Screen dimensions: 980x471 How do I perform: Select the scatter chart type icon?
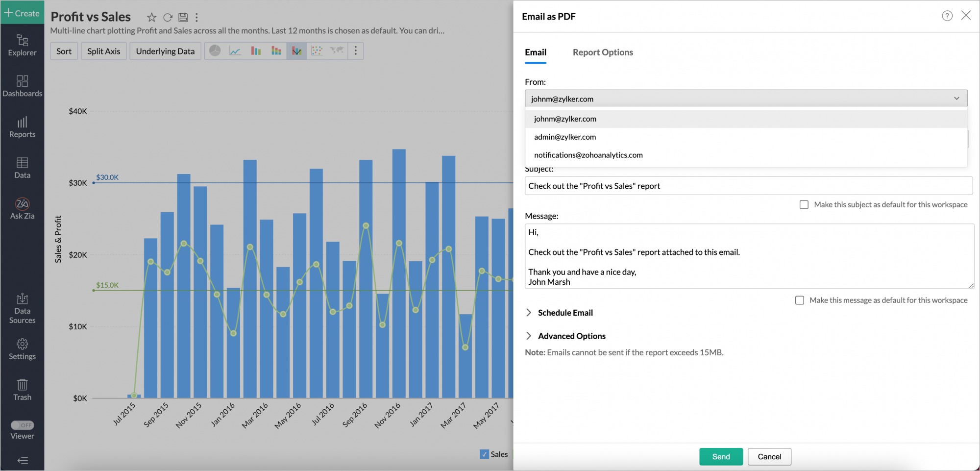click(317, 50)
